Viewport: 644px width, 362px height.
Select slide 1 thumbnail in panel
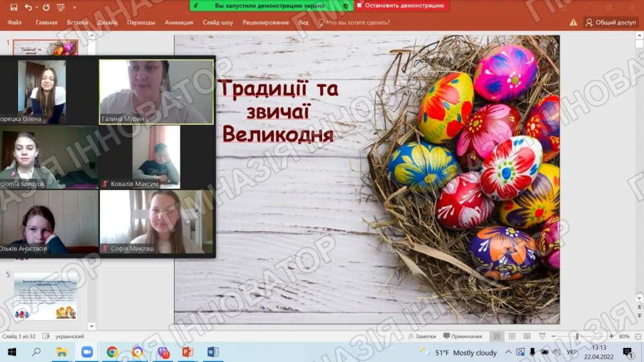[x=45, y=48]
